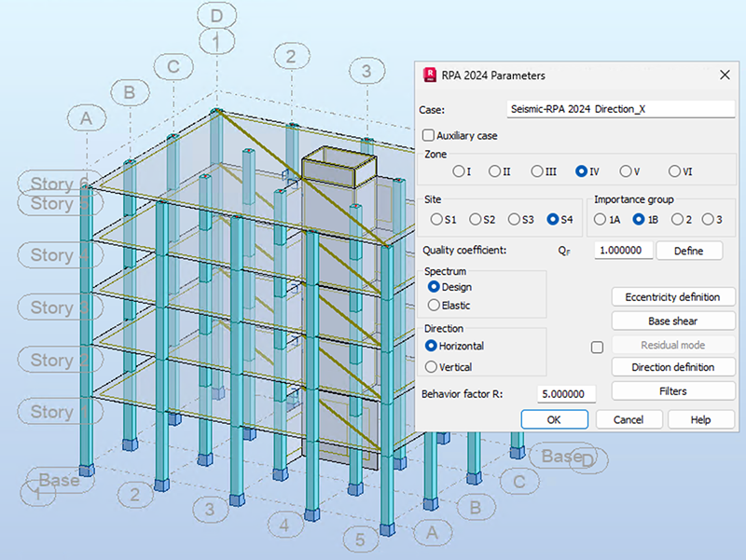
Task: Check the Auxiliary case checkbox
Action: click(x=428, y=135)
